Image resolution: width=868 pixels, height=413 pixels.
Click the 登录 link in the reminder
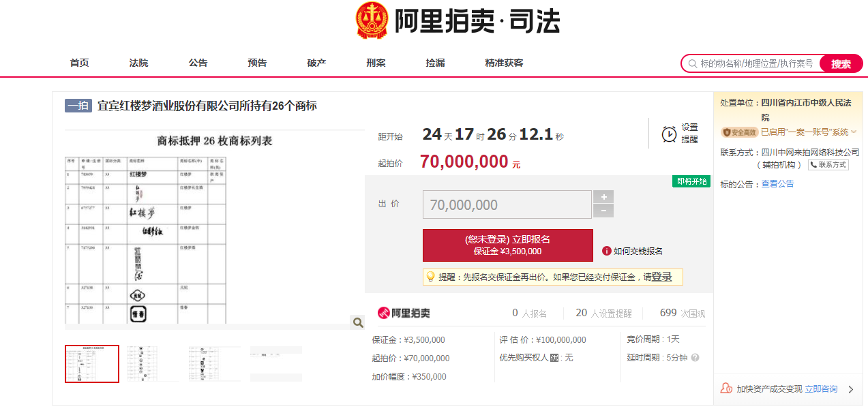point(661,277)
